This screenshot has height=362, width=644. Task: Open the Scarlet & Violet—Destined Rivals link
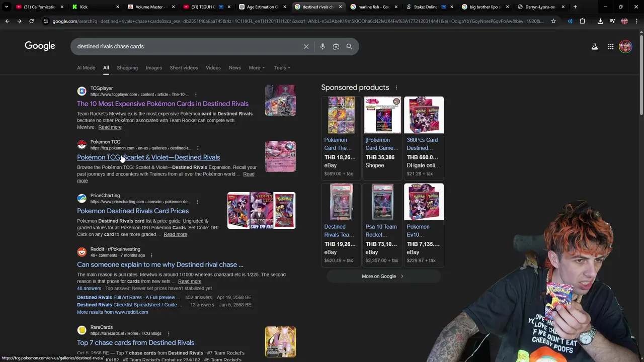pyautogui.click(x=148, y=157)
